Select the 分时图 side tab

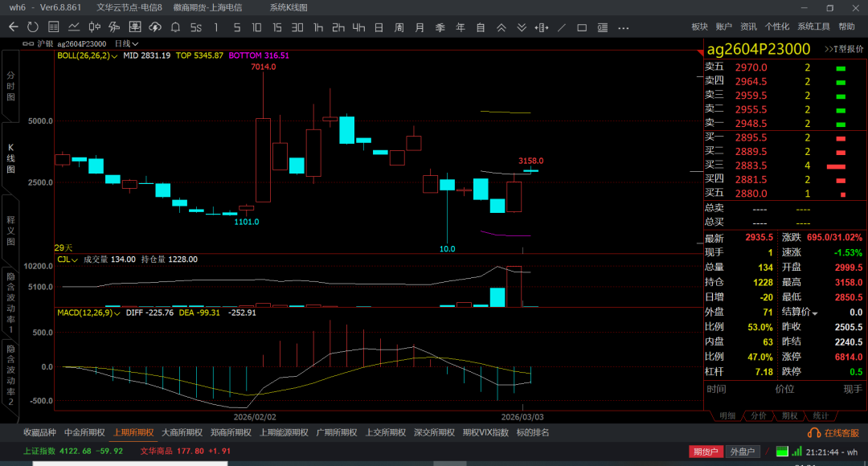pos(10,86)
